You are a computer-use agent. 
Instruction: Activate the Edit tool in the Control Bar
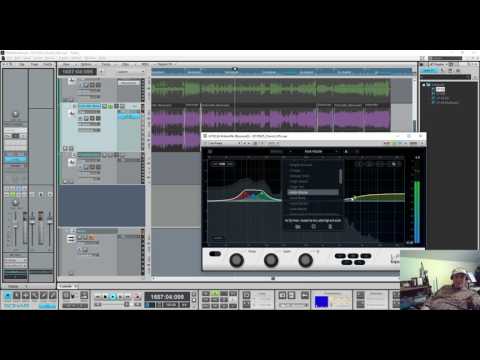coord(35,296)
